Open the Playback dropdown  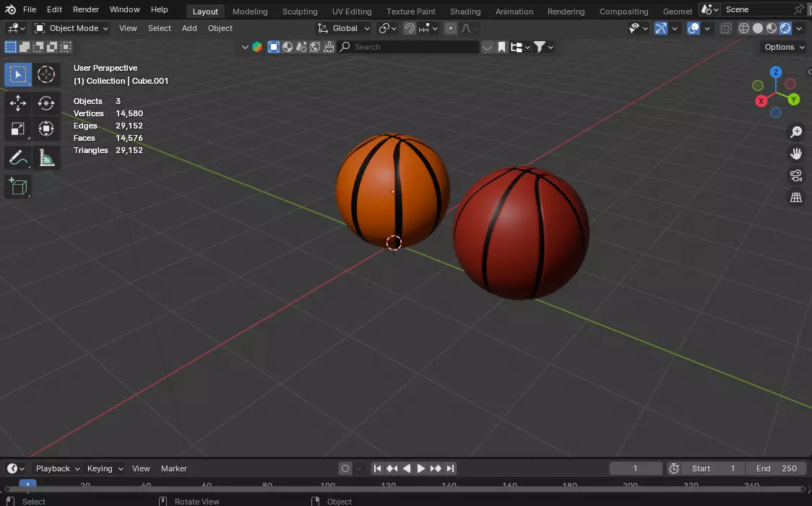pyautogui.click(x=58, y=468)
